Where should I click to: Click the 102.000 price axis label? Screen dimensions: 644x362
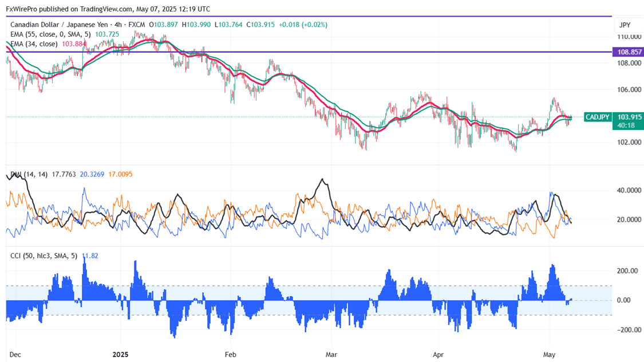(629, 142)
